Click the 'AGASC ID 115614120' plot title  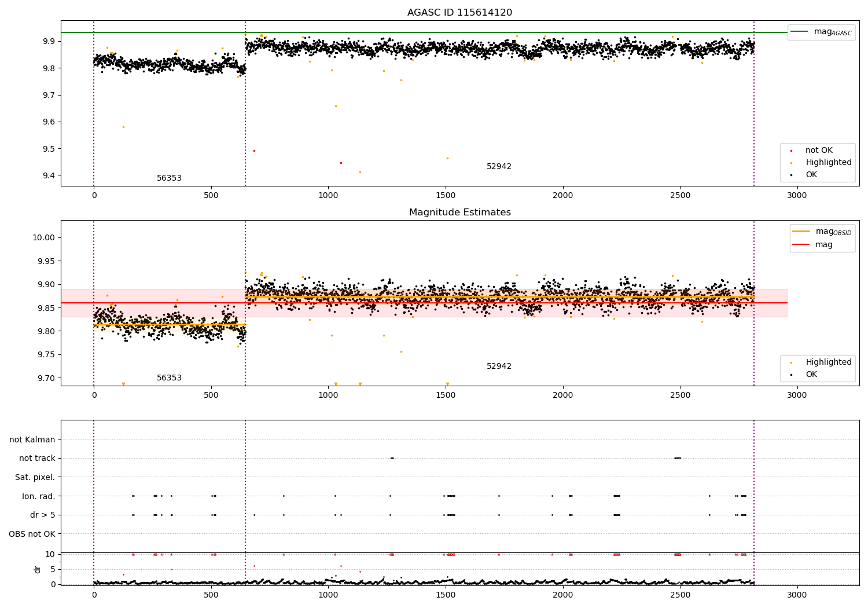point(459,13)
